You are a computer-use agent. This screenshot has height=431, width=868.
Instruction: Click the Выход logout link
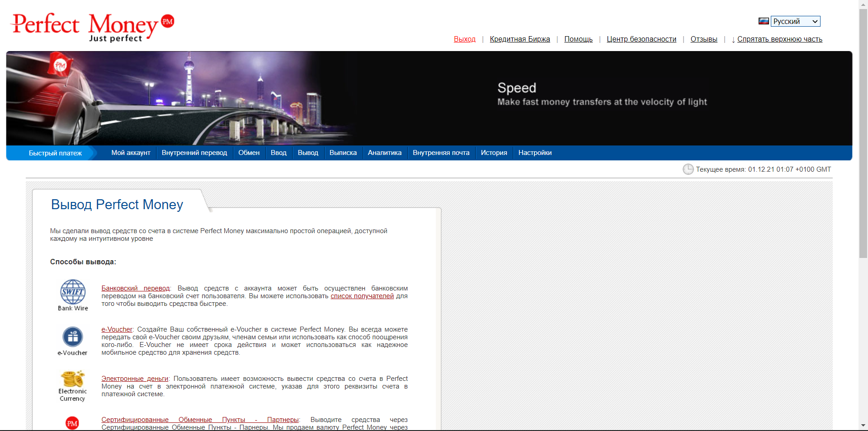click(x=465, y=39)
